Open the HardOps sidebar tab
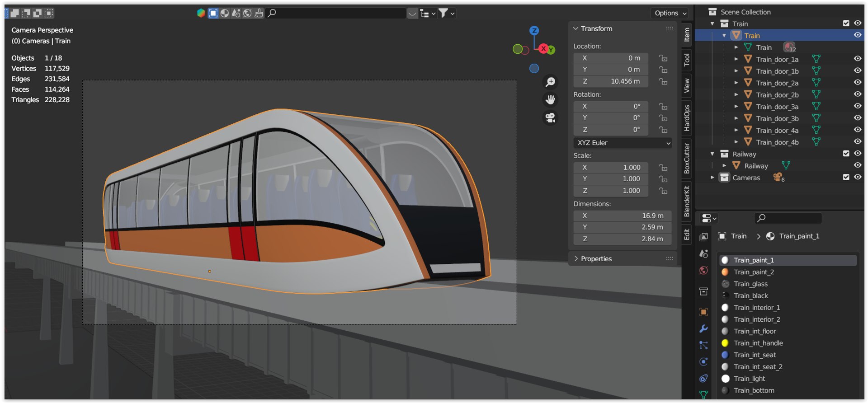The image size is (868, 403). coord(687,118)
